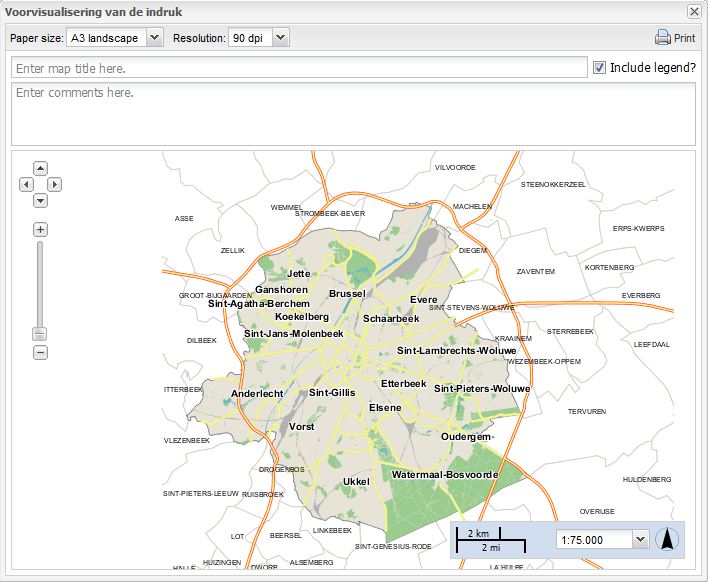Toggle the Include legend checkbox
708x582 pixels.
pyautogui.click(x=599, y=68)
